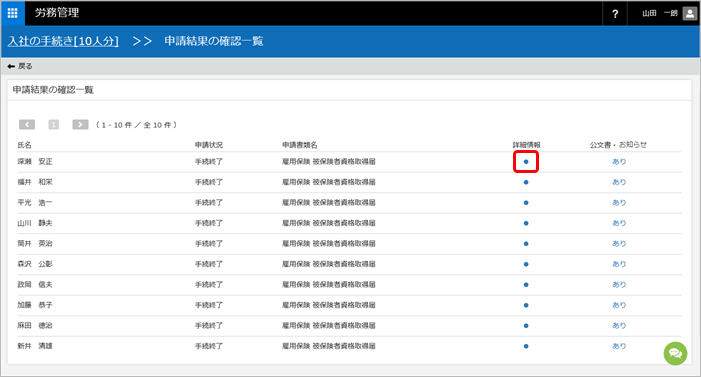Click the 労務管理 title in top bar

[x=57, y=13]
